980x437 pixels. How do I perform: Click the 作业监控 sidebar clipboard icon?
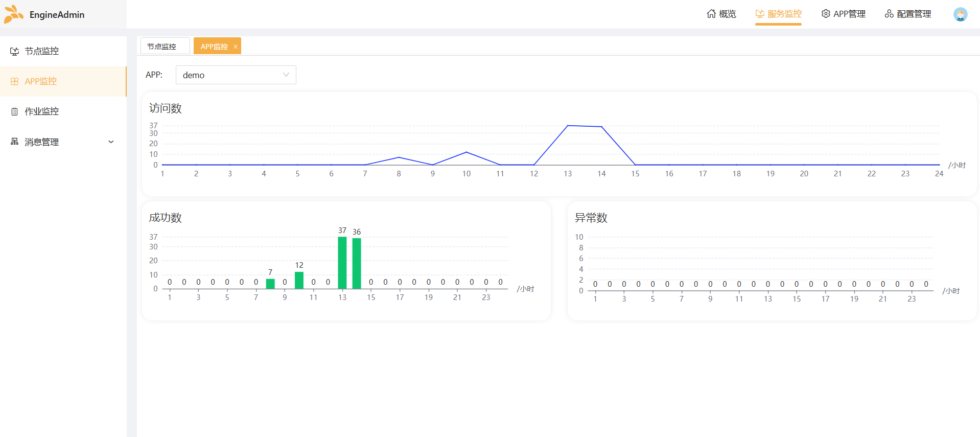pos(15,111)
